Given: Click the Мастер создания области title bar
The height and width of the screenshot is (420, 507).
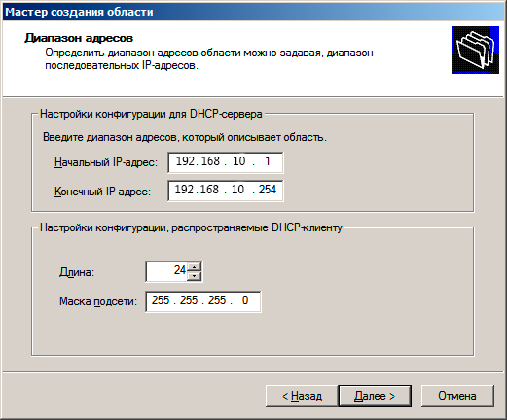Looking at the screenshot, I should (x=253, y=12).
